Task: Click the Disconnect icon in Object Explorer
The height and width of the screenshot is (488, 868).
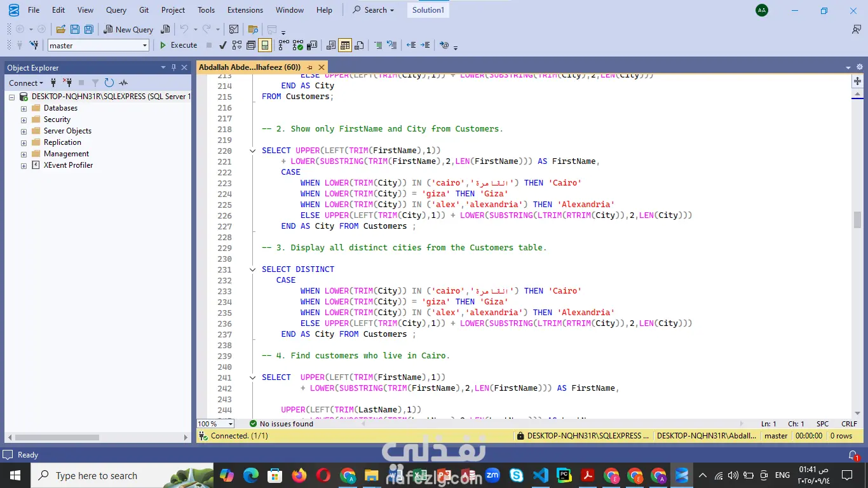Action: [67, 83]
